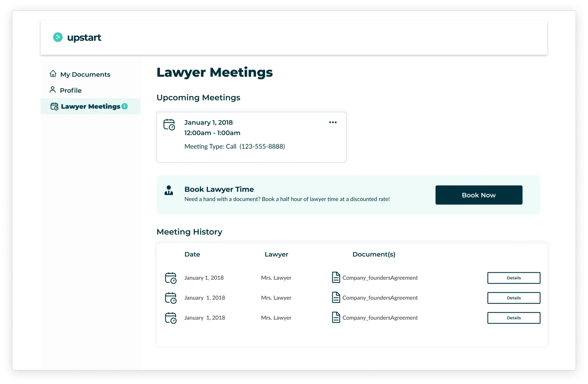Click the notification badge beside Lawyer Meetings
The height and width of the screenshot is (384, 588).
click(x=125, y=106)
